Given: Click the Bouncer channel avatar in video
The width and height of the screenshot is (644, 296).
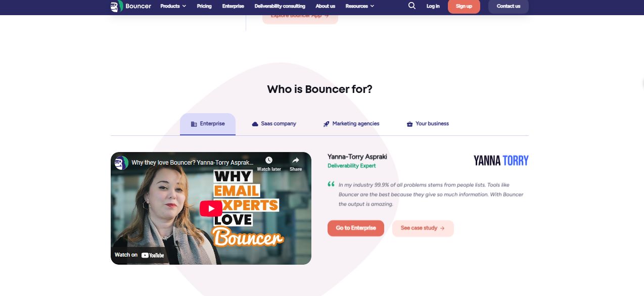Looking at the screenshot, I should 121,163.
